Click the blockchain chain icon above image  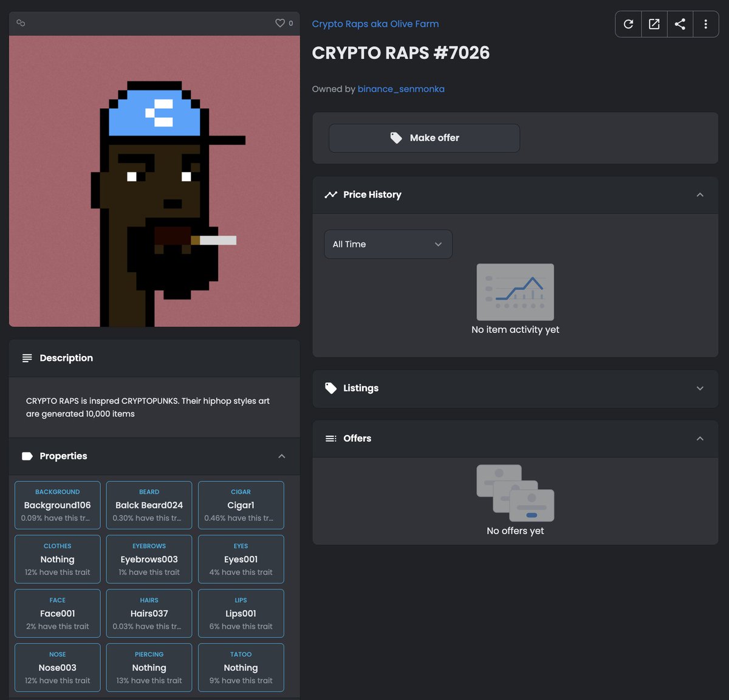[x=21, y=23]
